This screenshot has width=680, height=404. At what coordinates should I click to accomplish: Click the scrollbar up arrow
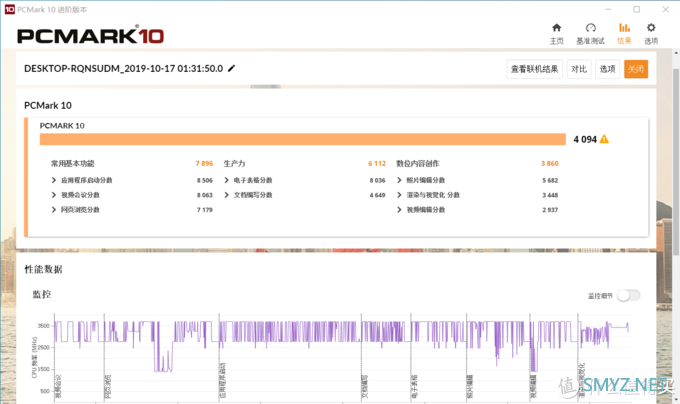click(676, 53)
